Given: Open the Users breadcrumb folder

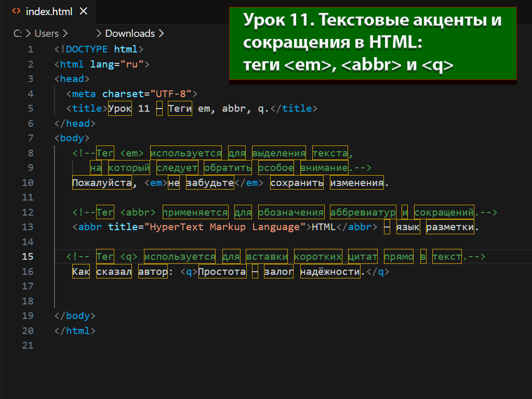Looking at the screenshot, I should 46,33.
